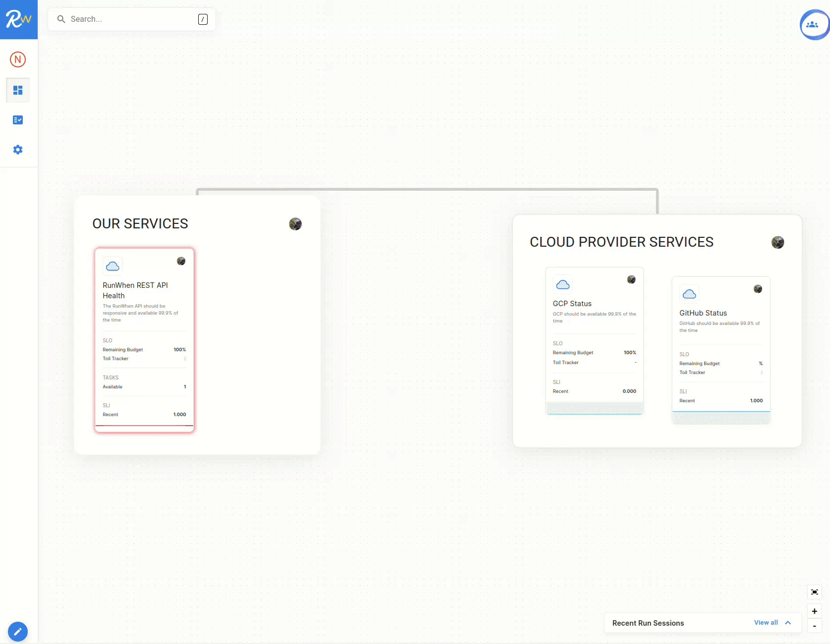
Task: Click the View all link
Action: 766,623
